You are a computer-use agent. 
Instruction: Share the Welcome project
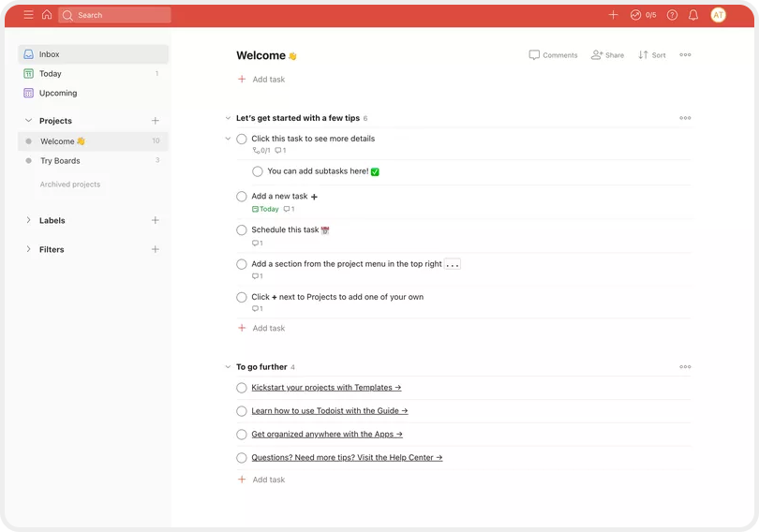(x=607, y=55)
